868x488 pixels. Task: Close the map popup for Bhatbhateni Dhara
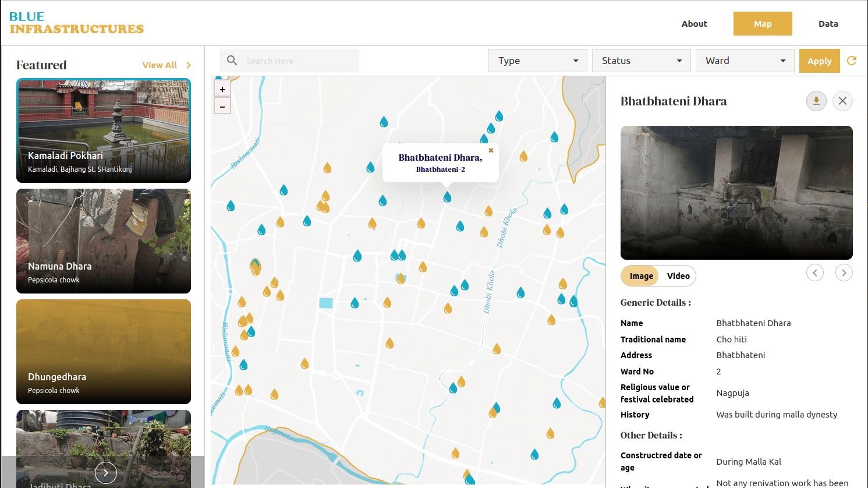[x=491, y=150]
